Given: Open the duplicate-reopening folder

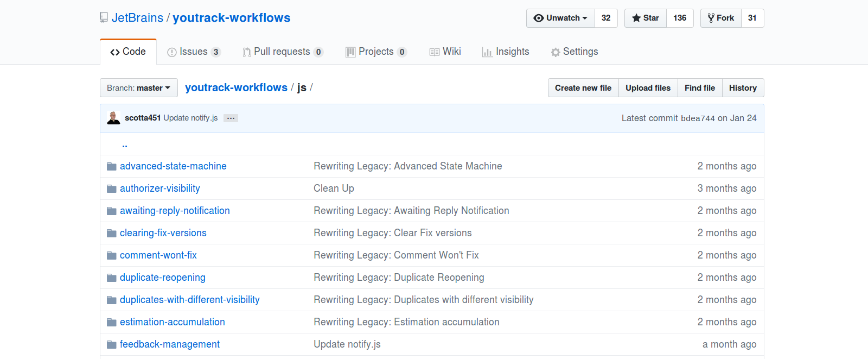Looking at the screenshot, I should 163,278.
